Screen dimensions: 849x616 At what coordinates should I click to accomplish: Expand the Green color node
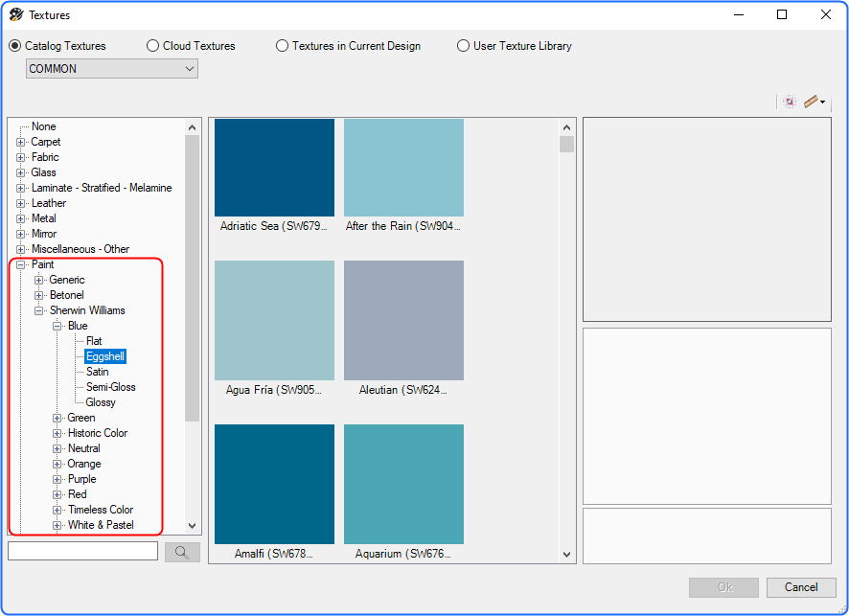click(x=57, y=419)
